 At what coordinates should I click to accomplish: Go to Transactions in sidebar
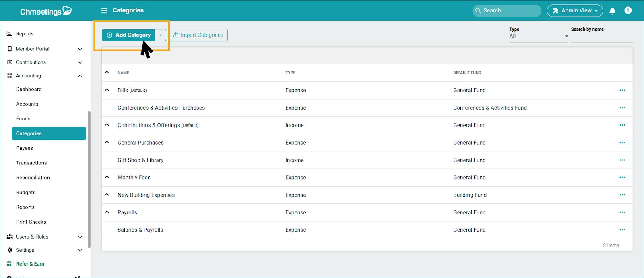31,163
